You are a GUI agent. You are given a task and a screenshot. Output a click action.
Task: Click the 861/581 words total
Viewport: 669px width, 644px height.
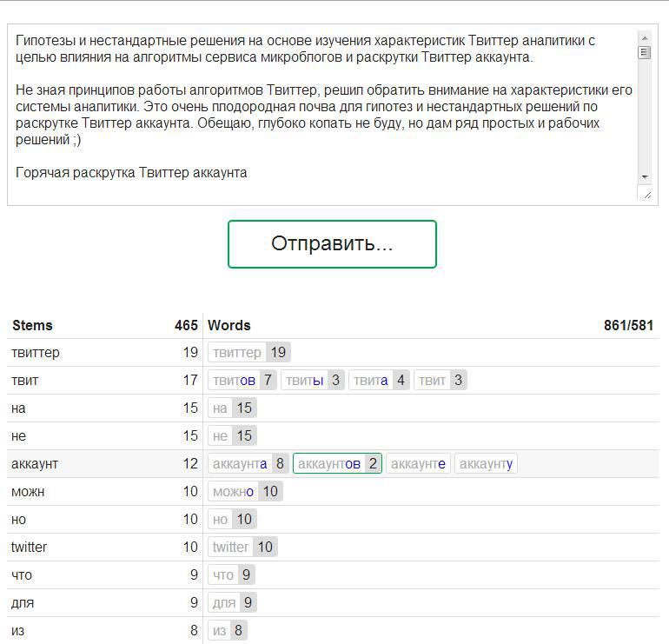pyautogui.click(x=628, y=326)
